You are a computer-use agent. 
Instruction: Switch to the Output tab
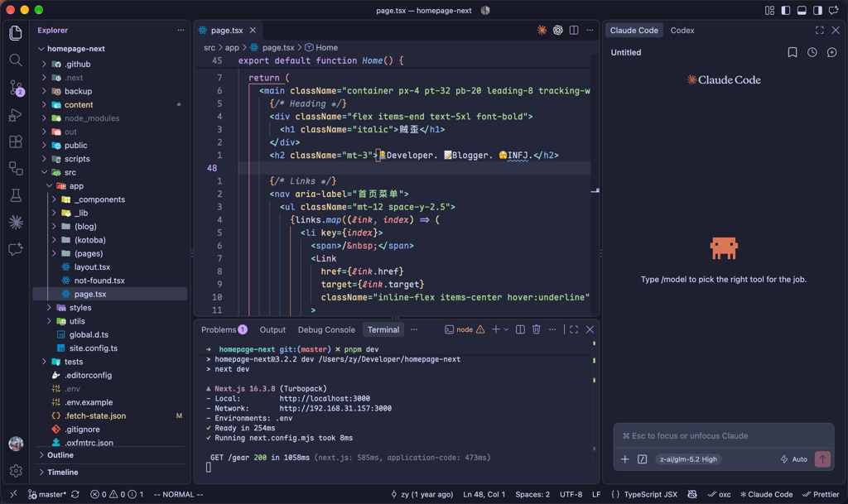[272, 329]
